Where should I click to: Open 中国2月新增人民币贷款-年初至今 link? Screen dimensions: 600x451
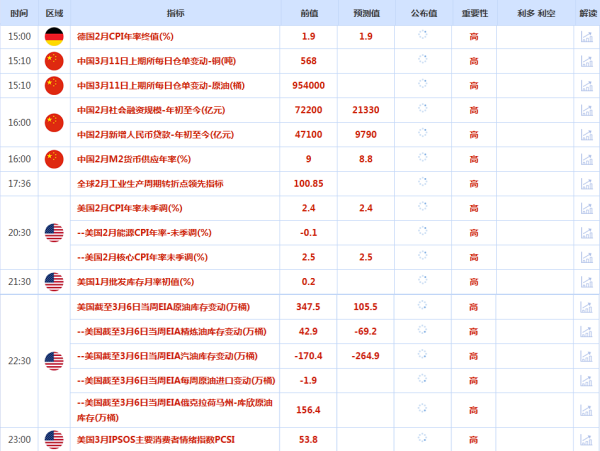coord(155,135)
